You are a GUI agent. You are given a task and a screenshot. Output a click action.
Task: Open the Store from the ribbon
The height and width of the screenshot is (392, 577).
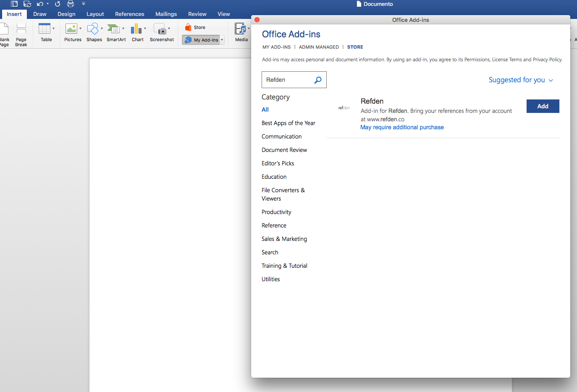(195, 27)
